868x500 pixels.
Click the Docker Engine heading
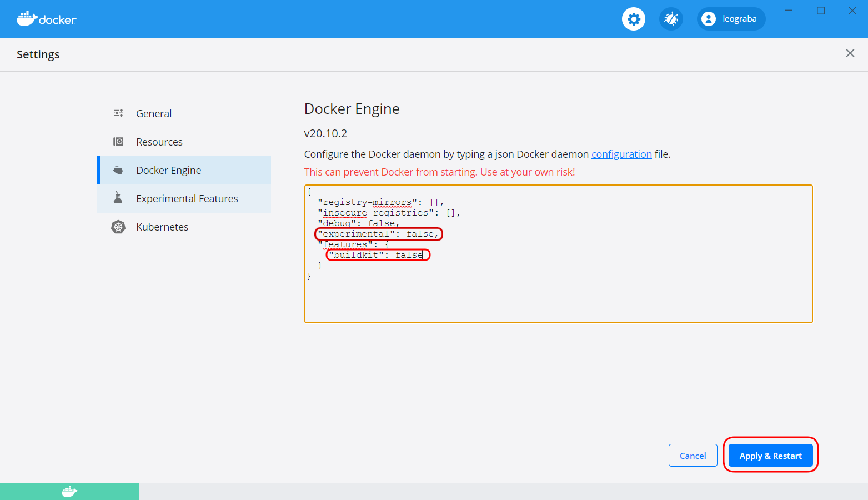point(352,109)
